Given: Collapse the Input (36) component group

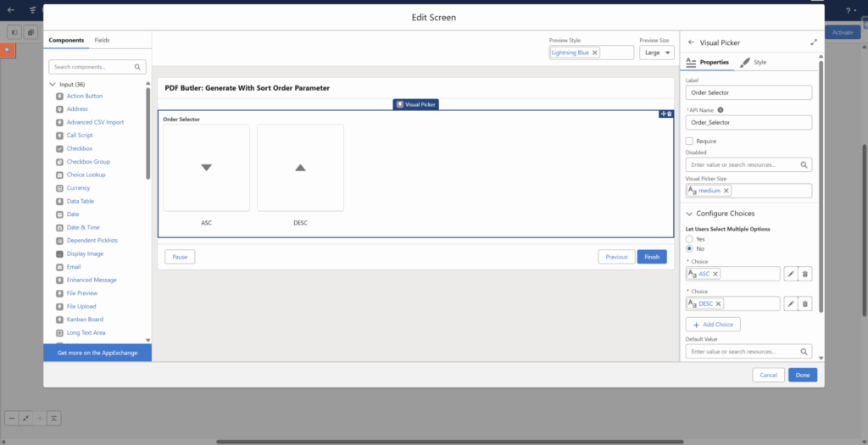Looking at the screenshot, I should [52, 85].
